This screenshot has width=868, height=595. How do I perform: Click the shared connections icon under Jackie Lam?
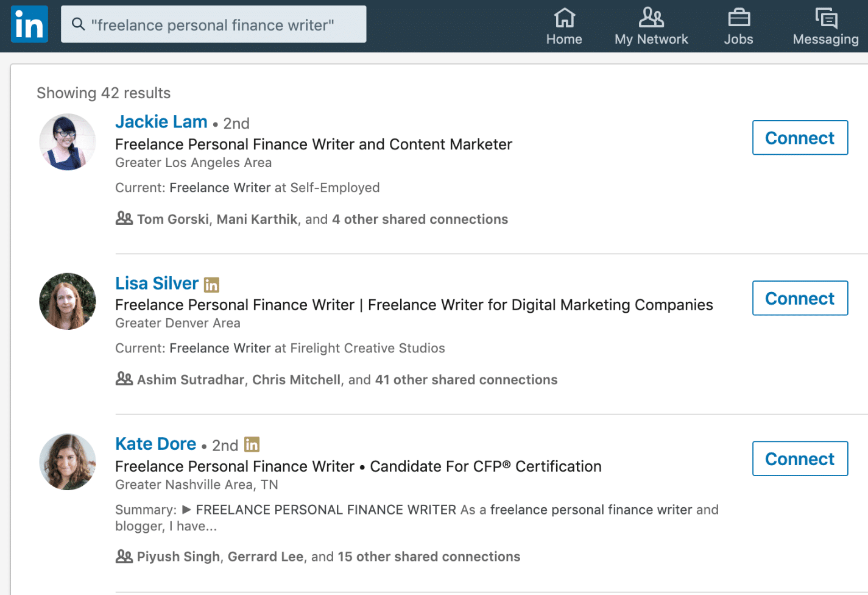click(x=124, y=218)
